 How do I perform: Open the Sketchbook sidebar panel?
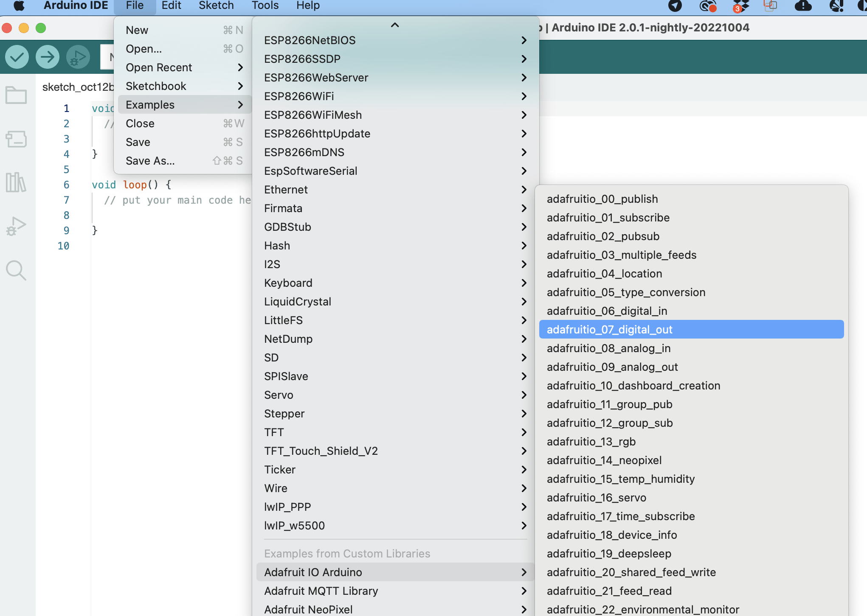point(16,95)
